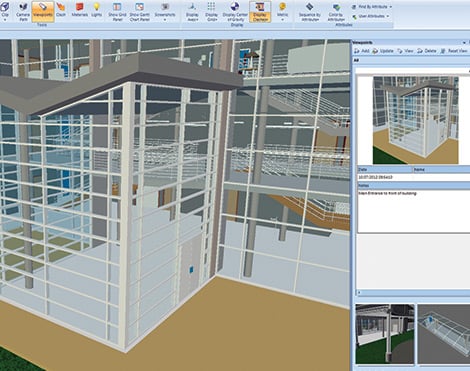The height and width of the screenshot is (371, 470).
Task: Open the Camera Path tool
Action: point(23,11)
